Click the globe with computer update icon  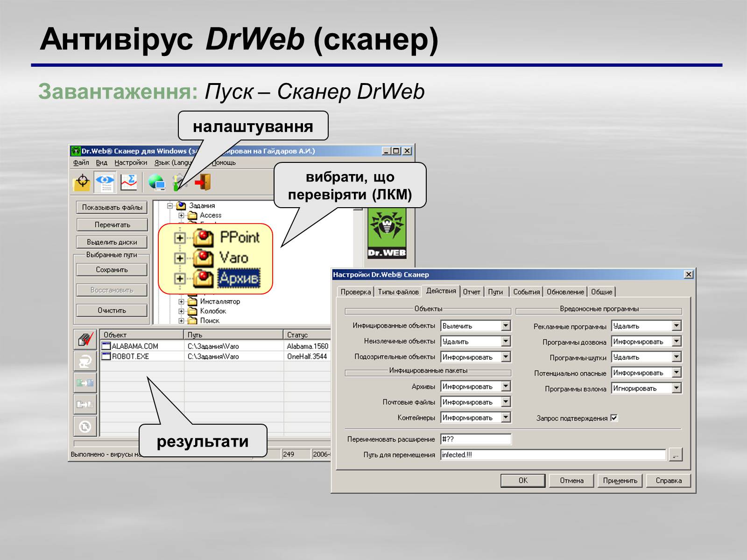(x=156, y=182)
